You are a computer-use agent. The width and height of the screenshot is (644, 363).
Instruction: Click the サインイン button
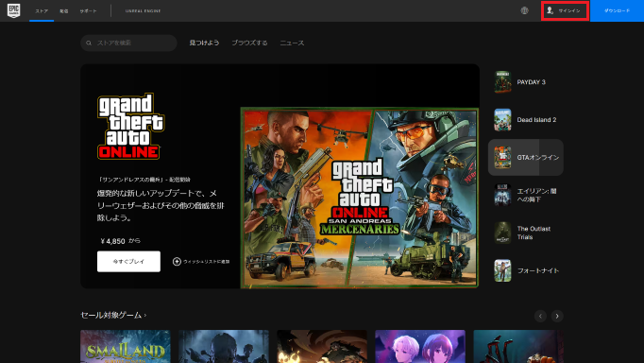pyautogui.click(x=565, y=10)
